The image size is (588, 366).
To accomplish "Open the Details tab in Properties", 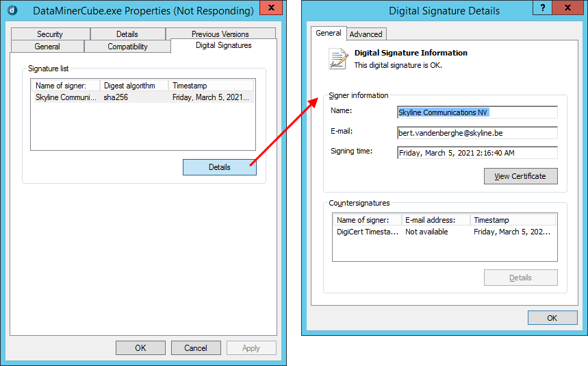I will pyautogui.click(x=127, y=34).
